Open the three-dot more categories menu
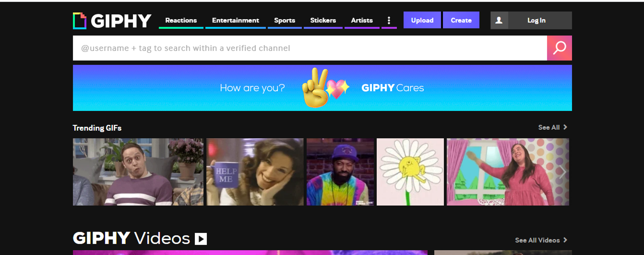 click(x=389, y=20)
